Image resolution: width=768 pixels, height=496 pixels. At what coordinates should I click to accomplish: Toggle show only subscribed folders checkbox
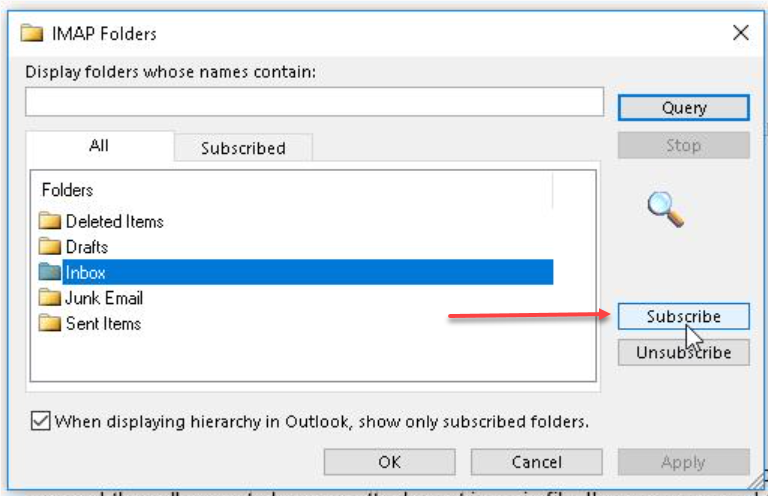(x=40, y=422)
